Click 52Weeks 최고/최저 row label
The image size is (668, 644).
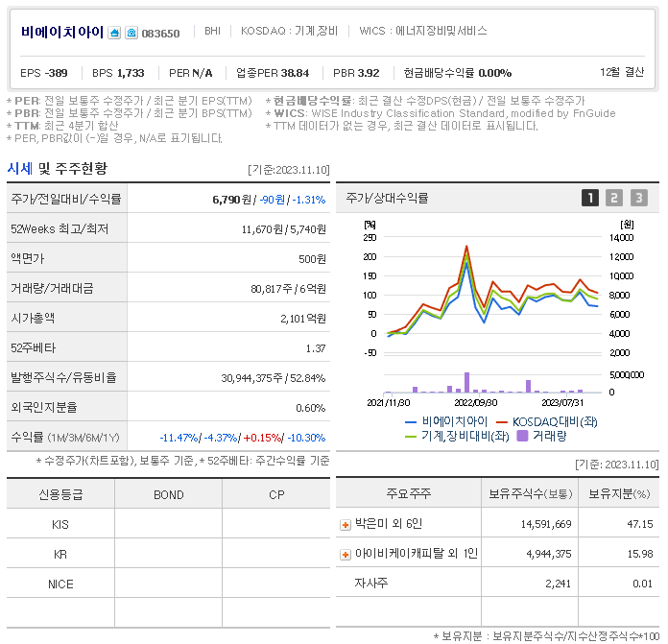(x=60, y=229)
